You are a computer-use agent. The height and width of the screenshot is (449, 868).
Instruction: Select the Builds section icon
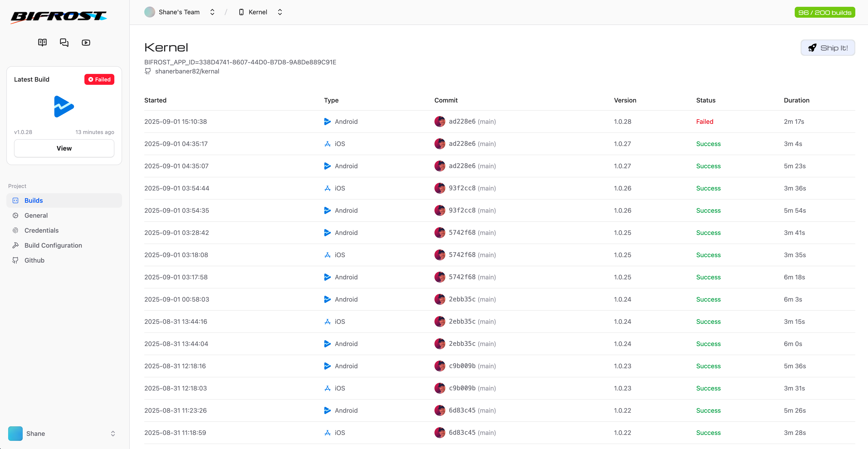[15, 200]
